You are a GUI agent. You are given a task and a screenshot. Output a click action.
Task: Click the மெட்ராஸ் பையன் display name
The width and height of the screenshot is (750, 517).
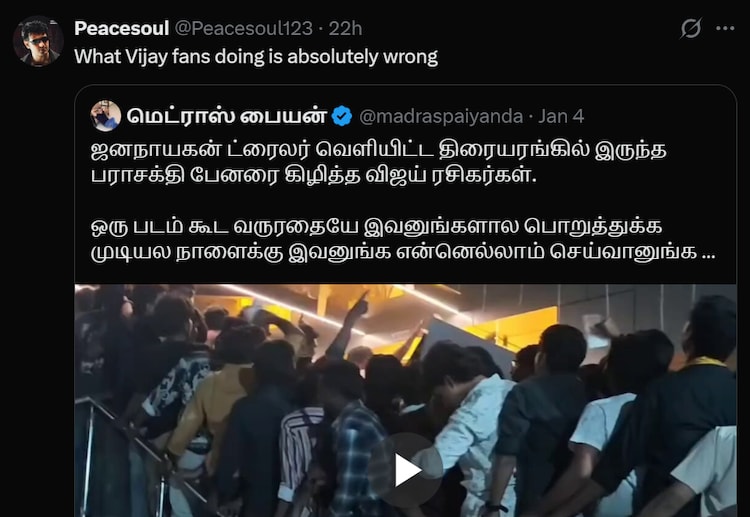click(227, 116)
